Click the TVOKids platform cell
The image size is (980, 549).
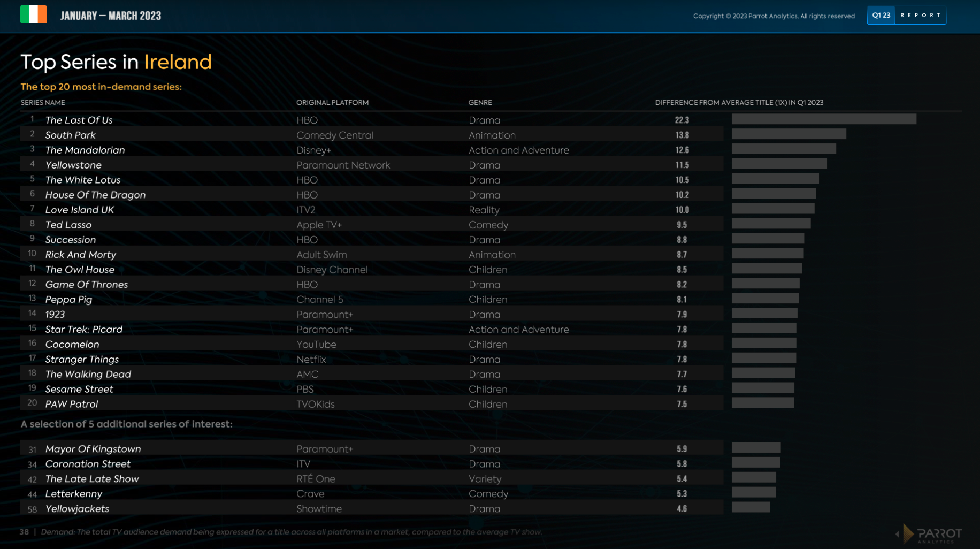[x=316, y=405]
